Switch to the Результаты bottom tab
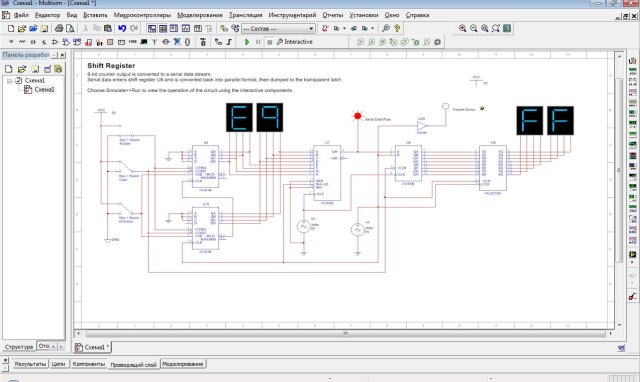This screenshot has height=382, width=640. 30,364
